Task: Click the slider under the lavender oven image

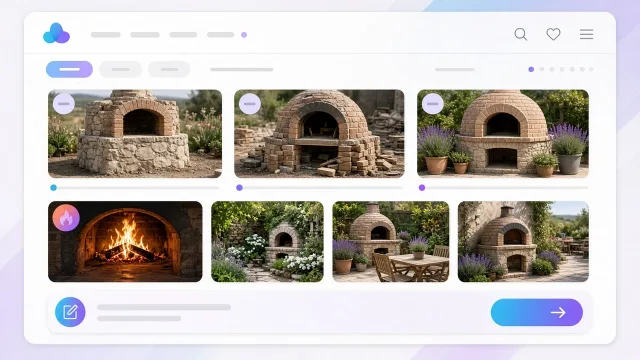Action: (503, 188)
